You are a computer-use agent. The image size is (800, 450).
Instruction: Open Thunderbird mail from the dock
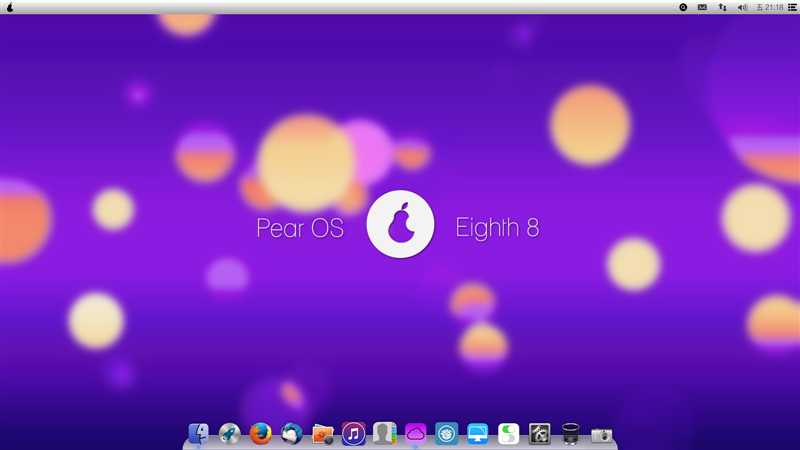pyautogui.click(x=291, y=434)
